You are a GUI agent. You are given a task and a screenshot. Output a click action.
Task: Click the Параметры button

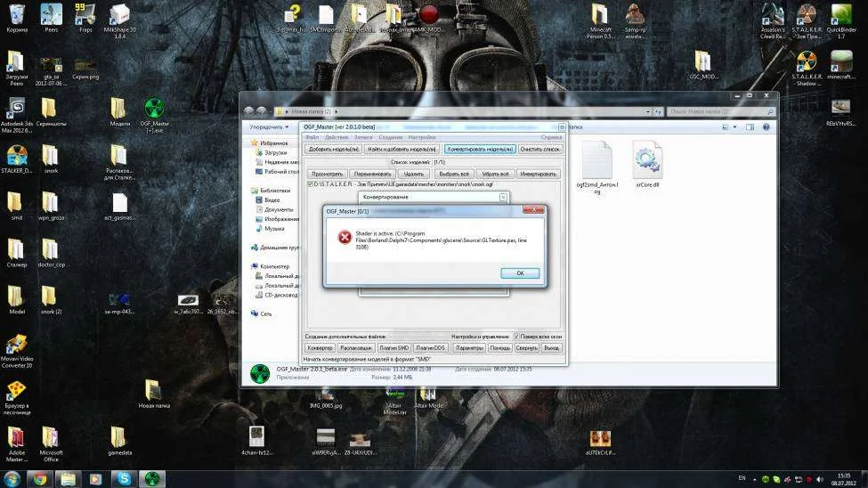pos(469,348)
